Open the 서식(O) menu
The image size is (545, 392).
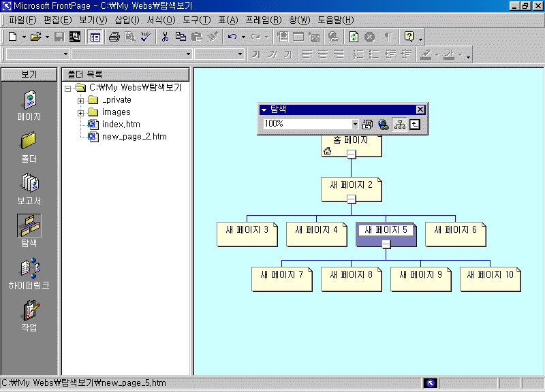pyautogui.click(x=161, y=20)
